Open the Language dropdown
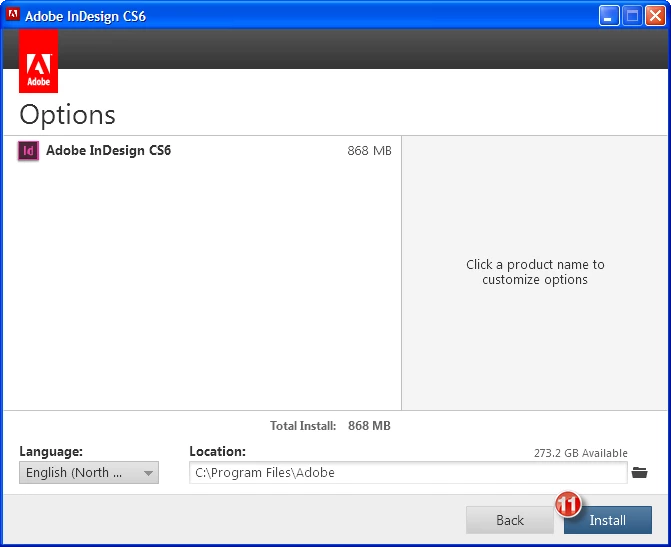 click(89, 473)
